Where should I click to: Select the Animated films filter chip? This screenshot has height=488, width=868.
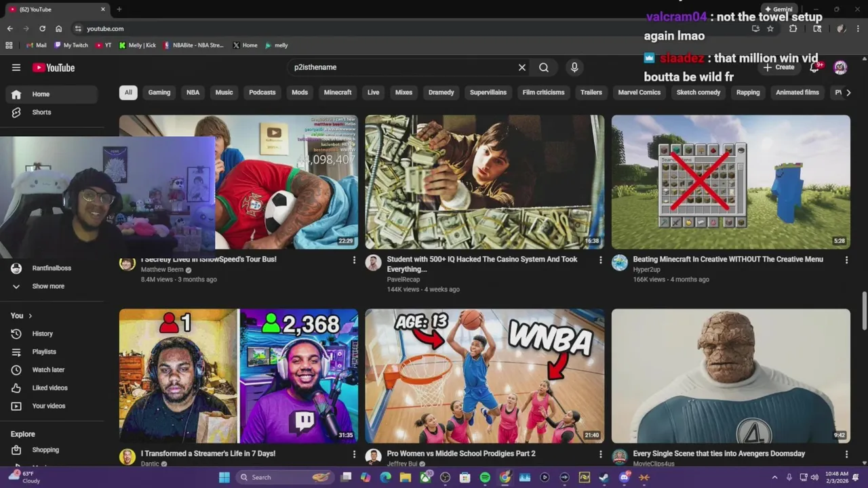click(797, 92)
